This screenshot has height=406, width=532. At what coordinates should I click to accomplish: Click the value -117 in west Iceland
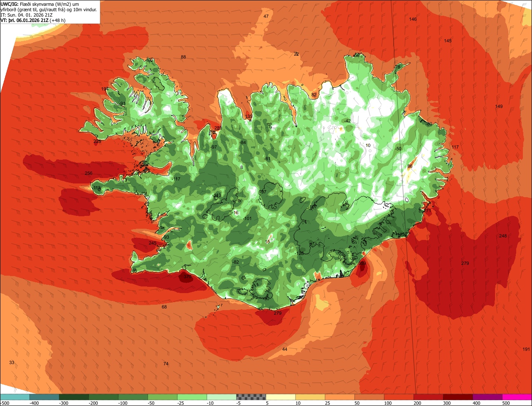176,179
